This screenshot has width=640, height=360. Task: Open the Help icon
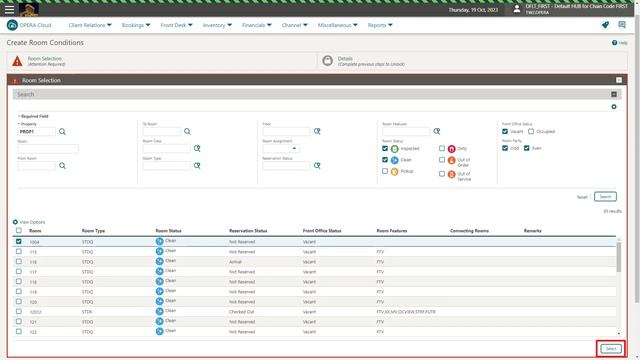pyautogui.click(x=614, y=42)
